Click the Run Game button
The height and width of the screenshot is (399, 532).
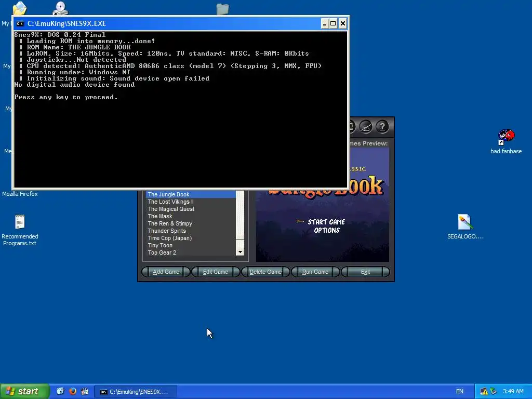[315, 272]
